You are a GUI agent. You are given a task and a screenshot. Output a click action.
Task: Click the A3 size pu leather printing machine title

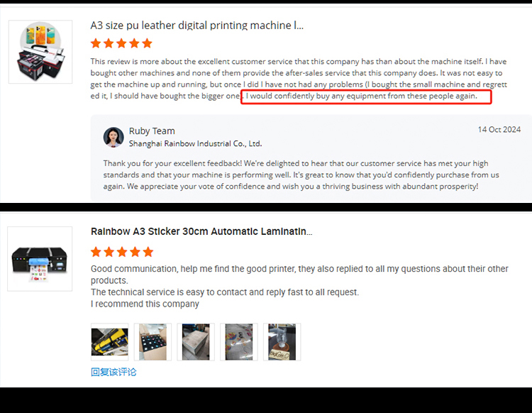pyautogui.click(x=196, y=26)
